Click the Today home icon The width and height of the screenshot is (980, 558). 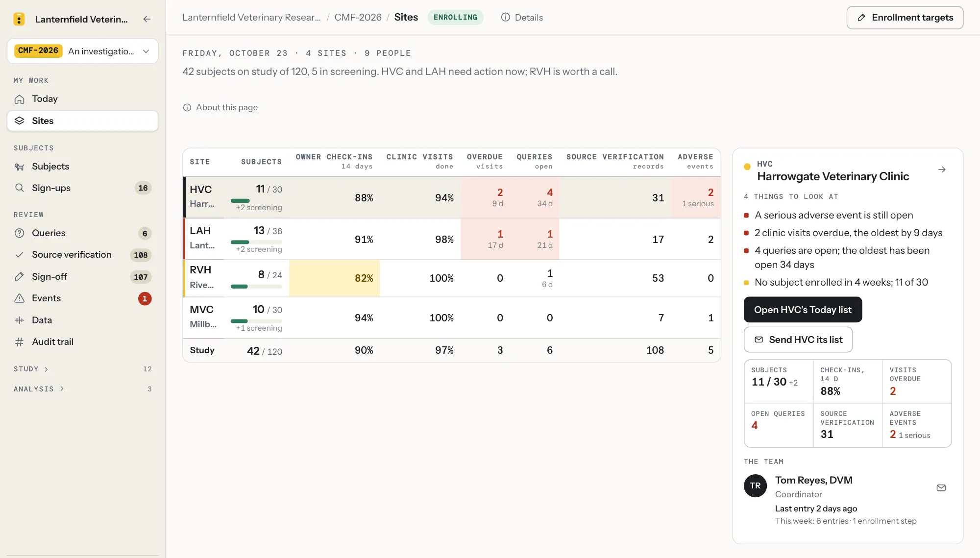pyautogui.click(x=20, y=99)
